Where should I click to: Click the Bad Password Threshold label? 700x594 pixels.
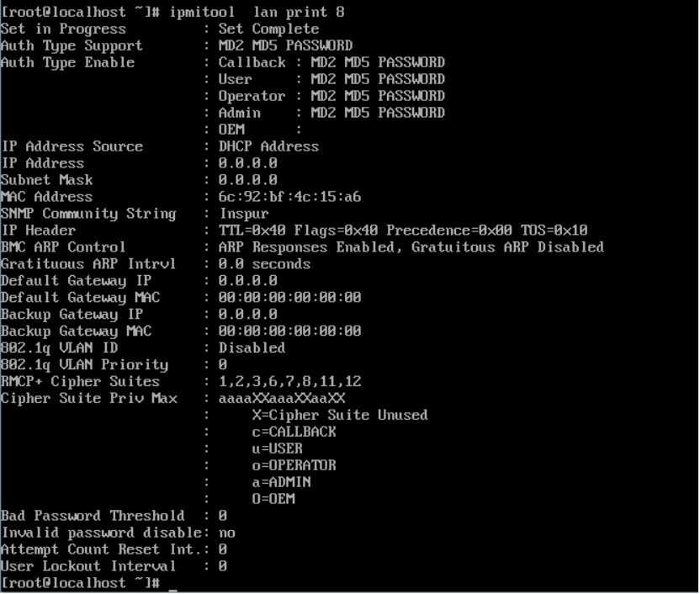point(93,516)
